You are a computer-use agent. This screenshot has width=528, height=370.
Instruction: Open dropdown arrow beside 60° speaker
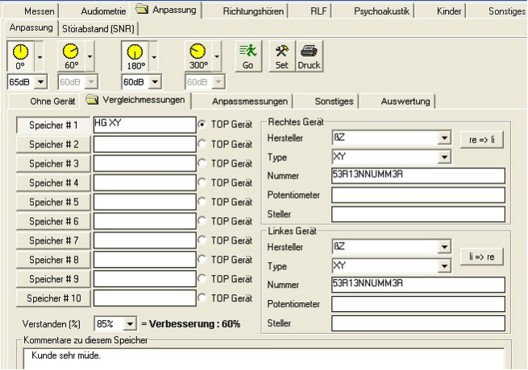point(90,56)
